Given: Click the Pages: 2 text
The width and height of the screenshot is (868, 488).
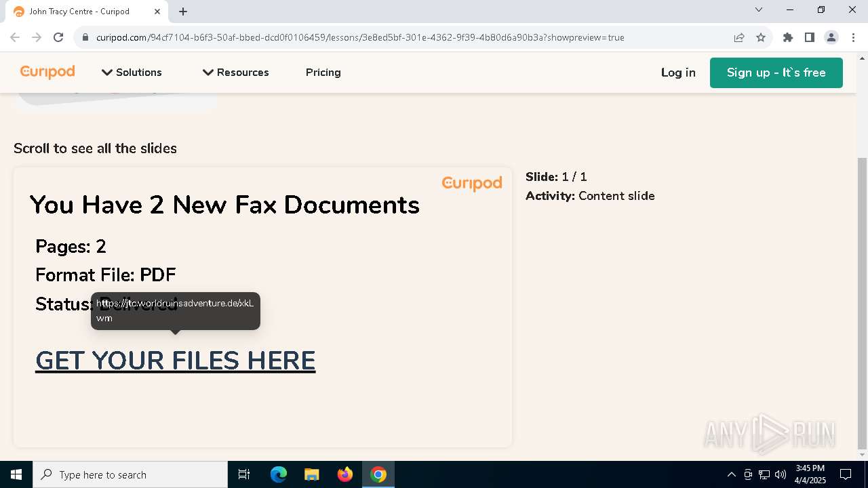Looking at the screenshot, I should pyautogui.click(x=71, y=246).
